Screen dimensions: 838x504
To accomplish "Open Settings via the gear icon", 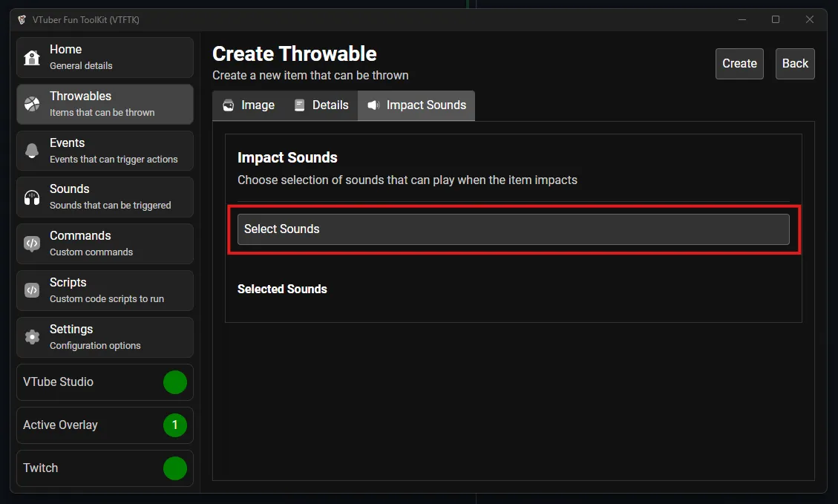I will tap(33, 337).
